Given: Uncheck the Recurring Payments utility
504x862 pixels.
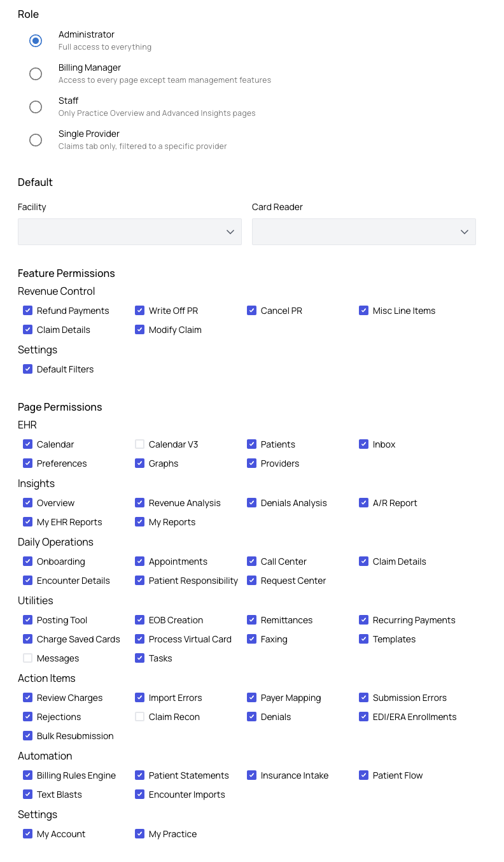Looking at the screenshot, I should [x=363, y=619].
